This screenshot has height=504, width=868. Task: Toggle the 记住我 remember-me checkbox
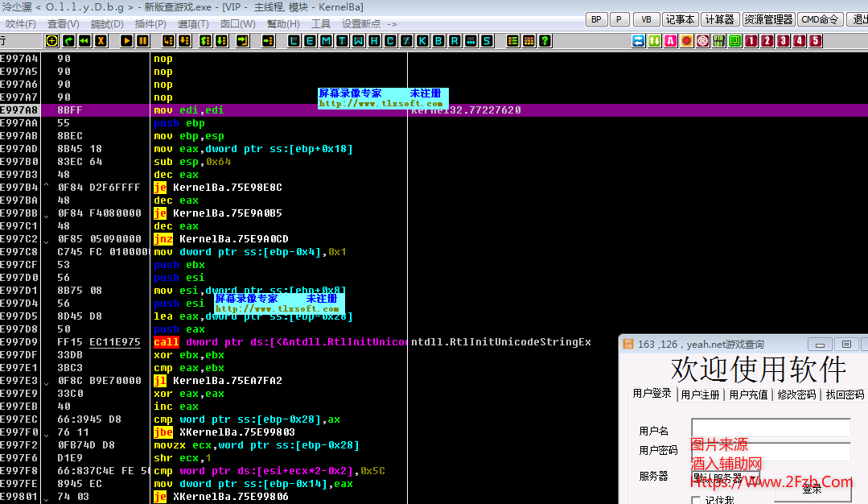point(697,500)
